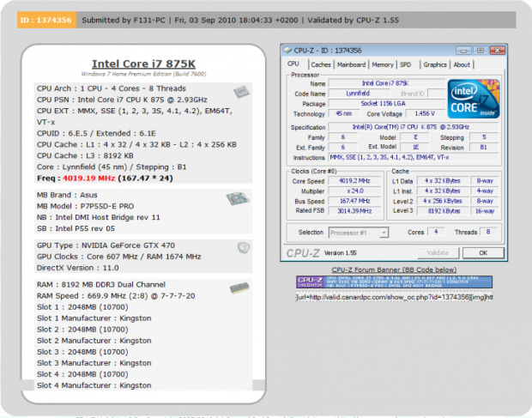Click the Intel Core i7 875K heading link
This screenshot has width=532, height=418.
coord(143,64)
